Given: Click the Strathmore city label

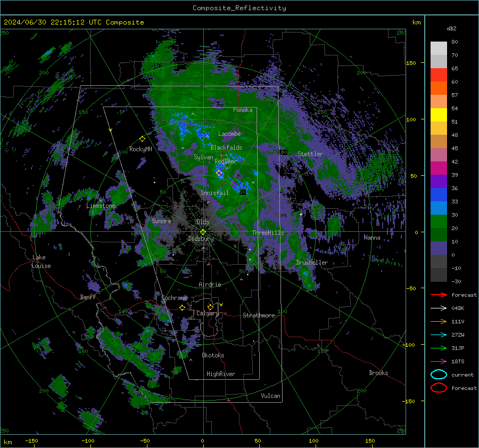Looking at the screenshot, I should tap(259, 315).
